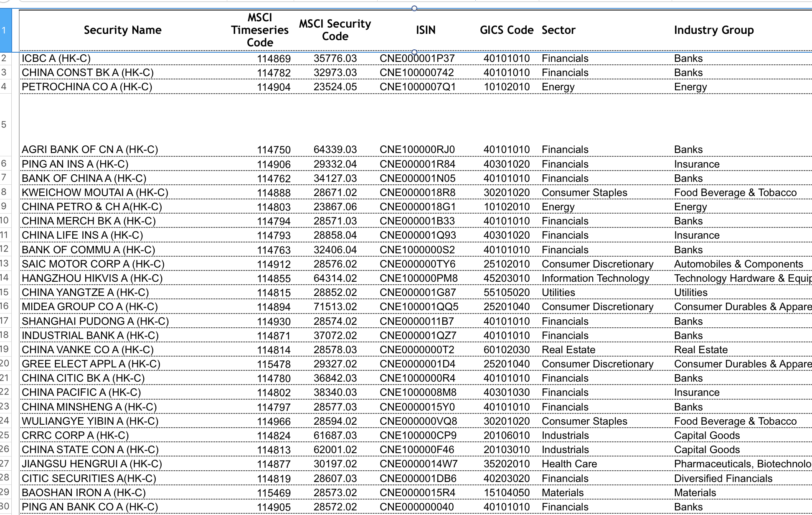Click the Industry Group header cell
The width and height of the screenshot is (812, 515).
tap(713, 30)
